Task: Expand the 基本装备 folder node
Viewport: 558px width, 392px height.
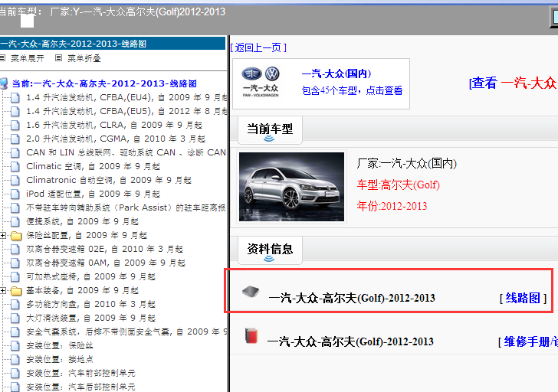Action: [x=3, y=290]
